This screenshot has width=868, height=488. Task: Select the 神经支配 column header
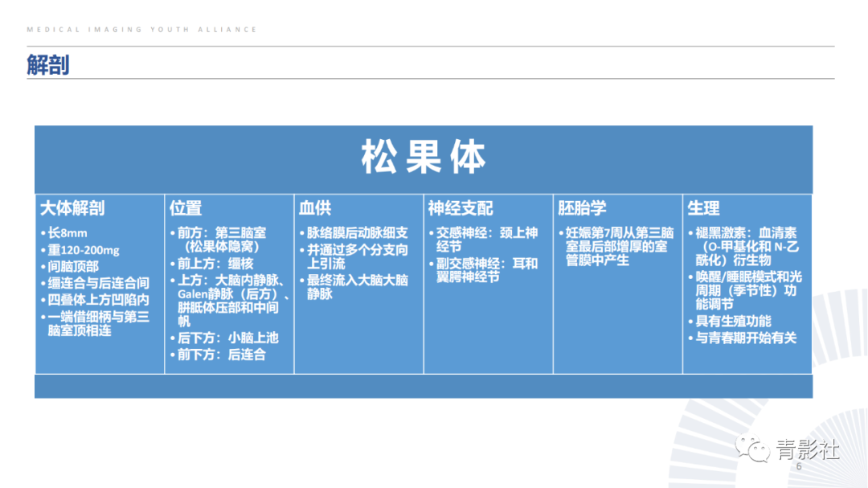(461, 208)
